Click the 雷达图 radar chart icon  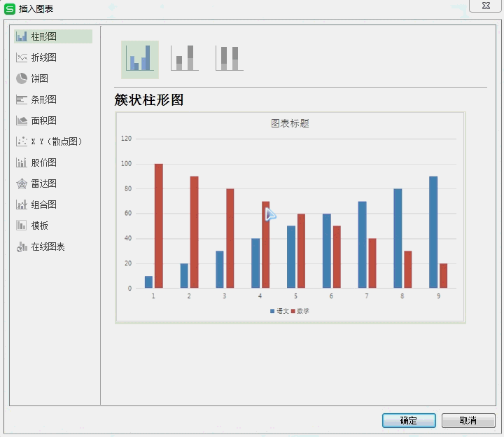point(22,183)
